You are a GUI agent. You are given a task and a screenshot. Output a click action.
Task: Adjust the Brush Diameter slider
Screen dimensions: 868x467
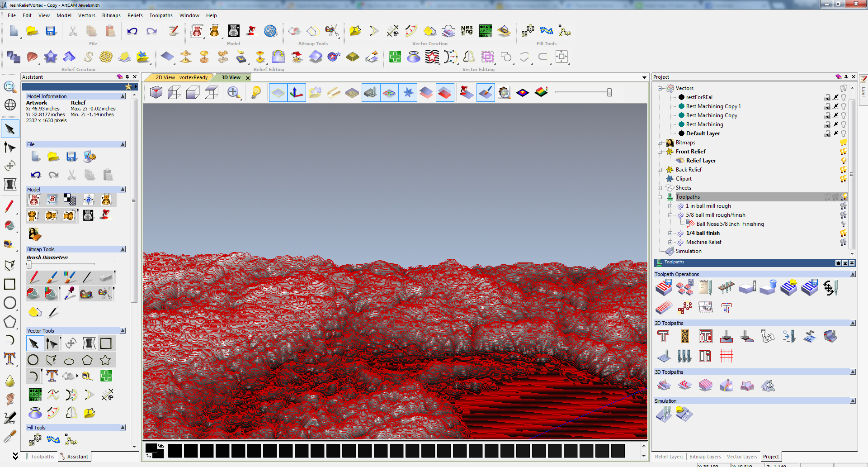click(x=29, y=264)
